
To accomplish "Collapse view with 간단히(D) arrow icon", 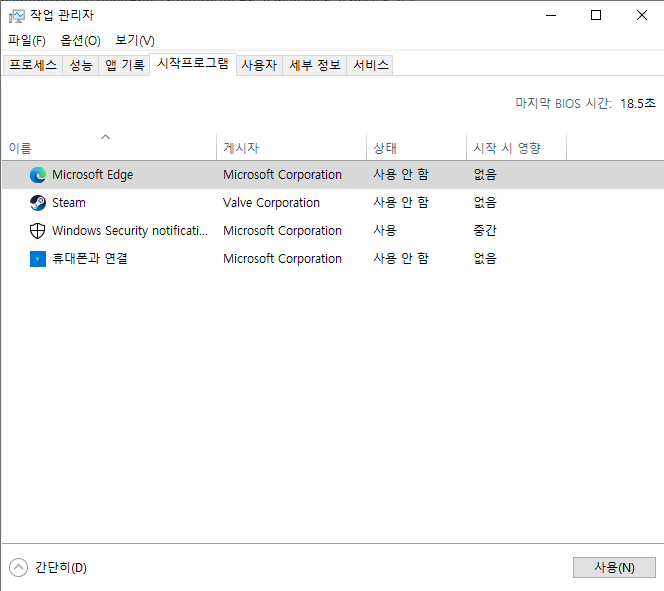I will (x=18, y=568).
